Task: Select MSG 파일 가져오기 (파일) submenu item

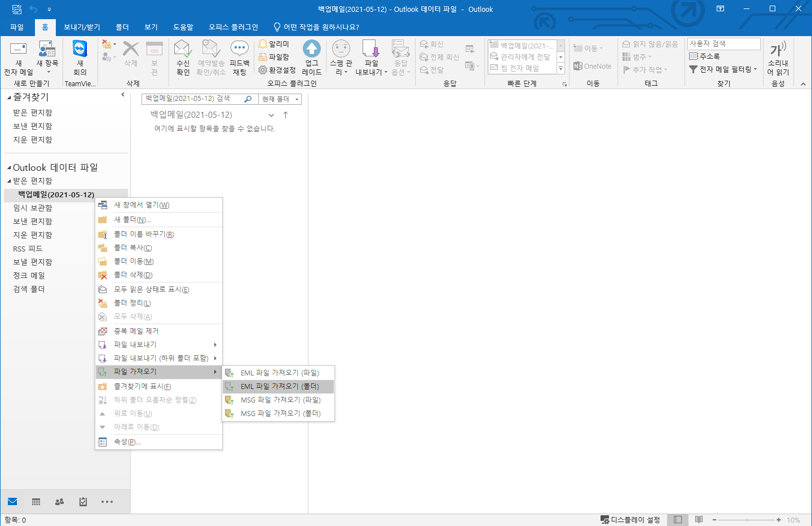Action: click(279, 400)
